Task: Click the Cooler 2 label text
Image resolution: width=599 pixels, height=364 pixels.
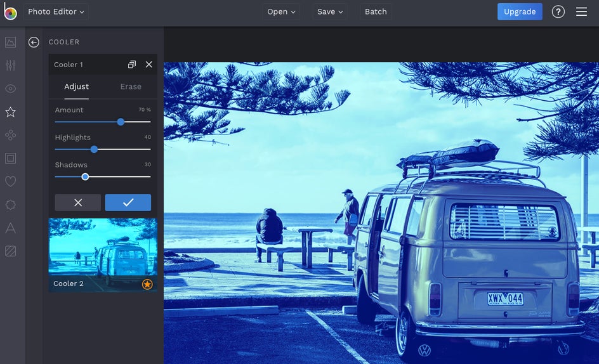Action: pos(69,283)
